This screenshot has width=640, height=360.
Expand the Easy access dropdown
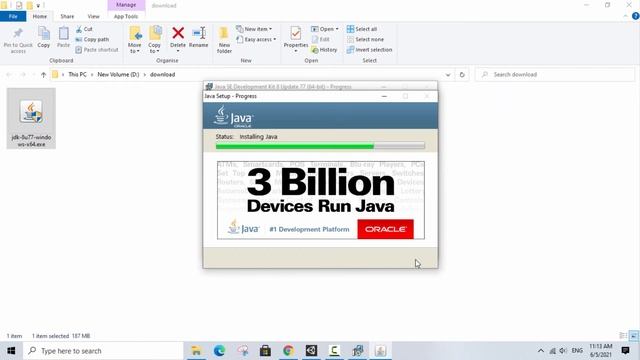256,39
